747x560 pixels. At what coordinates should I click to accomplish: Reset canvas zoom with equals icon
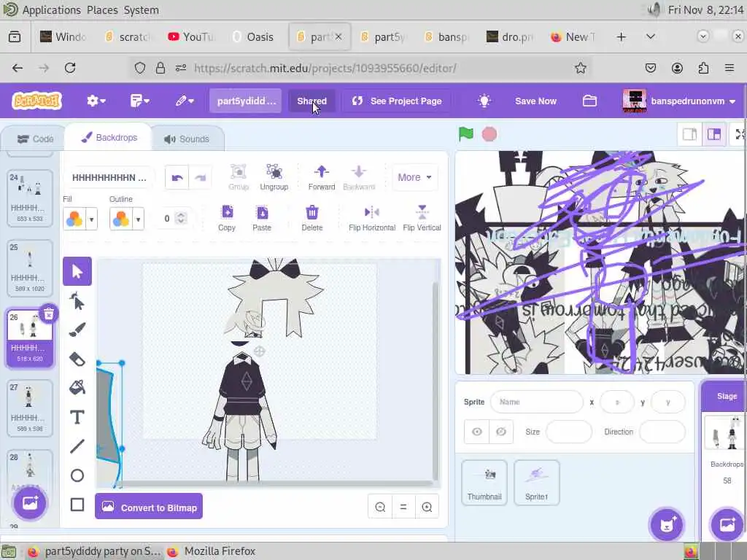coord(403,507)
